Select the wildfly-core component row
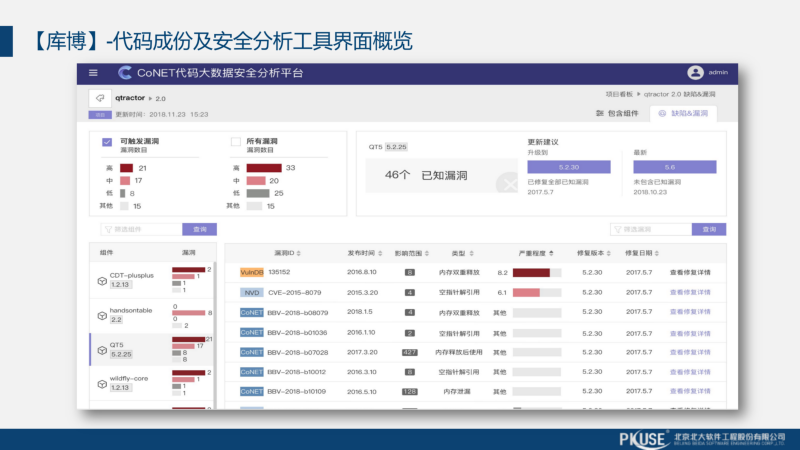The width and height of the screenshot is (800, 450). pos(152,383)
